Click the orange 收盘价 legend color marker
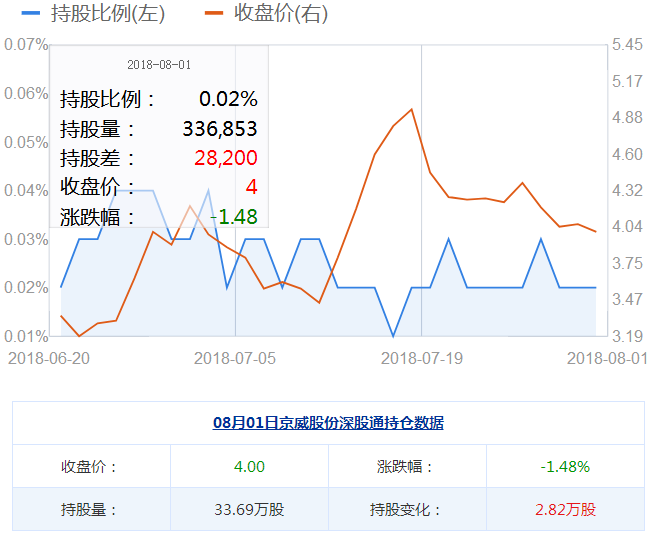Viewport: 650px width, 533px height. (x=214, y=13)
